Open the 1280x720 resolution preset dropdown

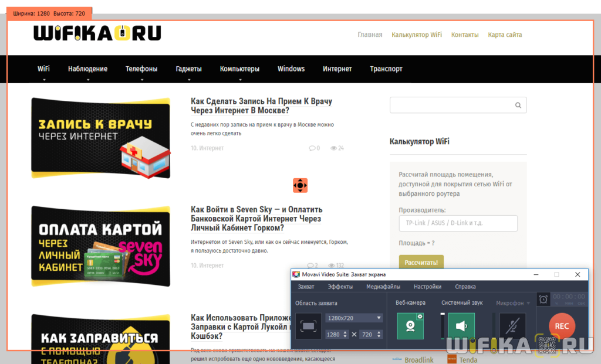coord(354,318)
